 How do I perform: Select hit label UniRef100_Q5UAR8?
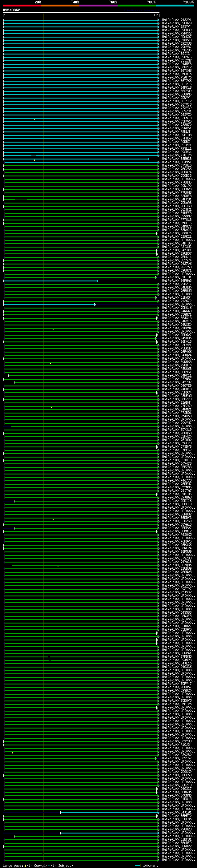(x=177, y=203)
